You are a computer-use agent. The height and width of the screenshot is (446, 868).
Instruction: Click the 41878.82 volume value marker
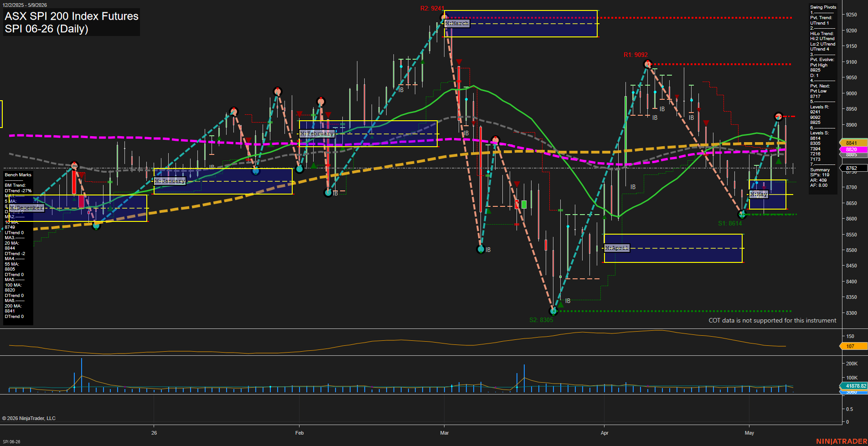(x=853, y=386)
